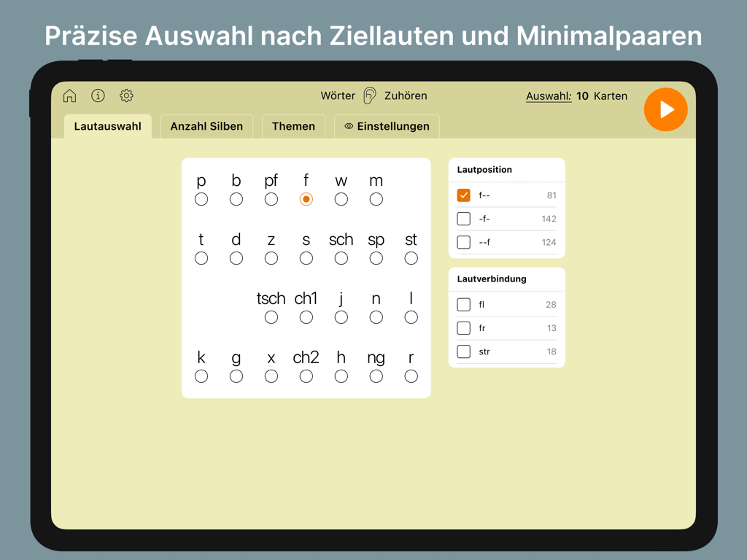Open the settings gear icon
The height and width of the screenshot is (560, 747).
point(126,96)
